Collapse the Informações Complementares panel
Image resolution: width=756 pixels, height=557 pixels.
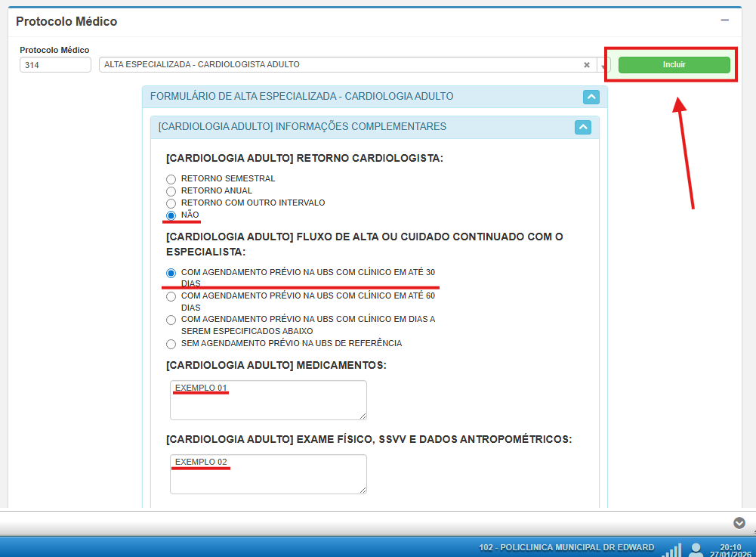click(x=583, y=127)
